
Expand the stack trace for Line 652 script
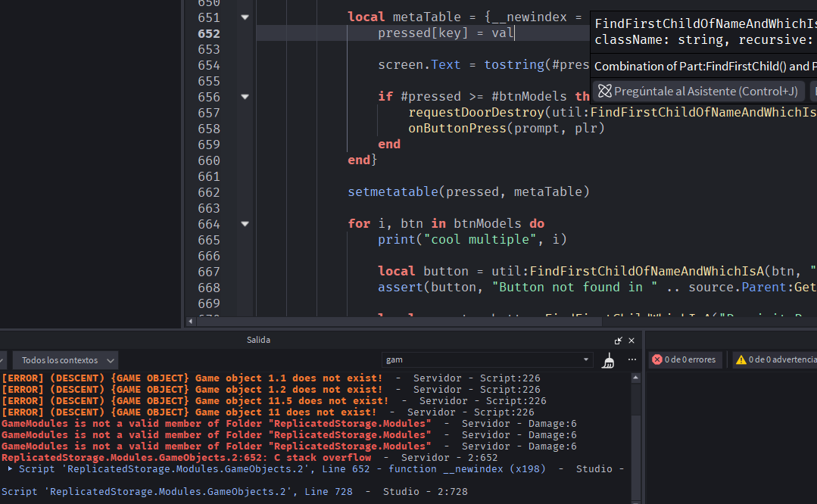pyautogui.click(x=10, y=469)
